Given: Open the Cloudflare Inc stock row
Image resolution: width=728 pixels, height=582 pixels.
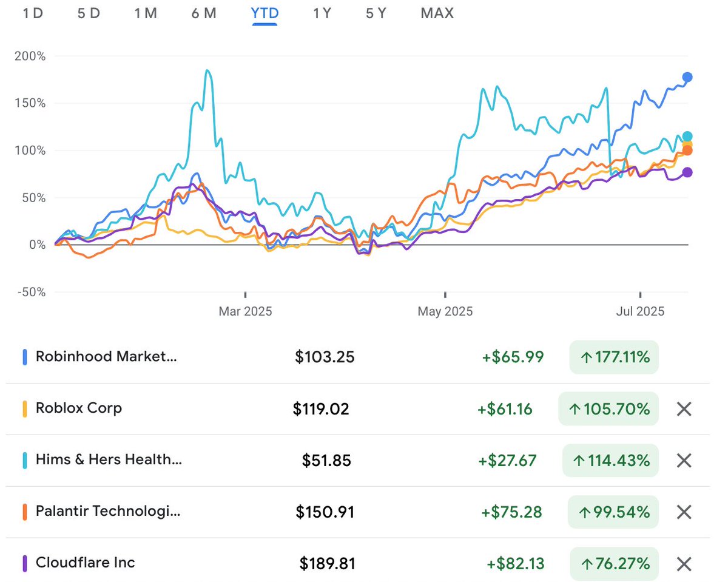Looking at the screenshot, I should [x=358, y=564].
